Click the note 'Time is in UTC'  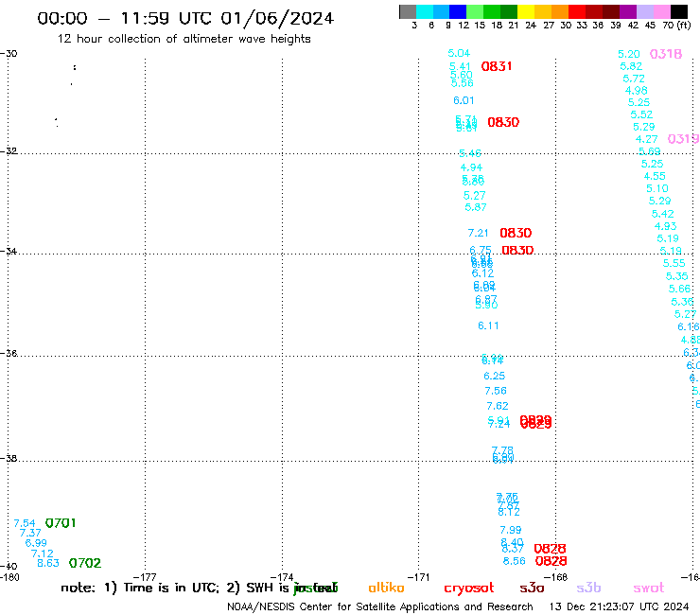[x=171, y=588]
